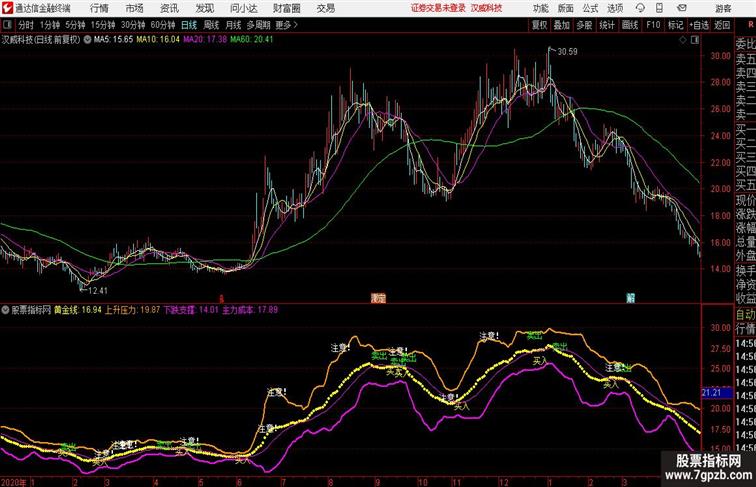Click the purple MA20: 17.38 label
756x487 pixels.
tap(205, 40)
